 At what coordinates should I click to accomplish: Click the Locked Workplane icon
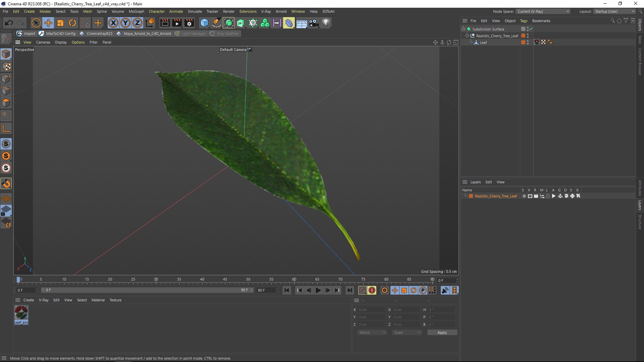point(6,211)
